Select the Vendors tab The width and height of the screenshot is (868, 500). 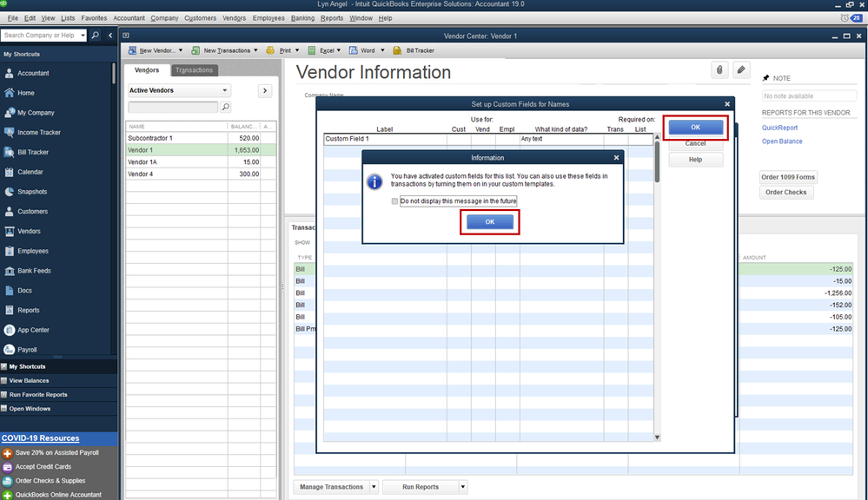tap(147, 70)
